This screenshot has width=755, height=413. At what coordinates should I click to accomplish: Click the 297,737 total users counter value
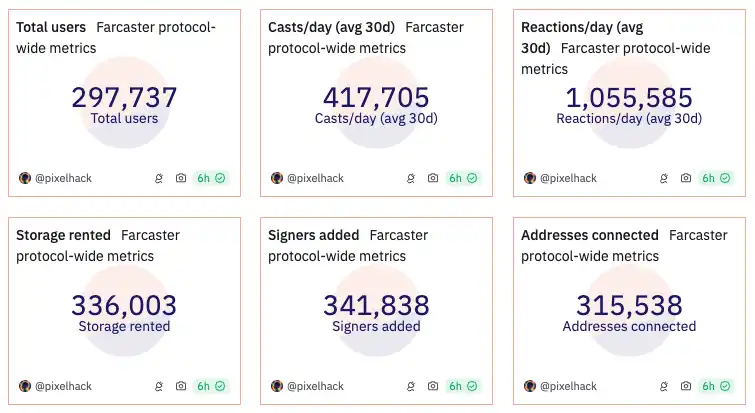point(124,98)
